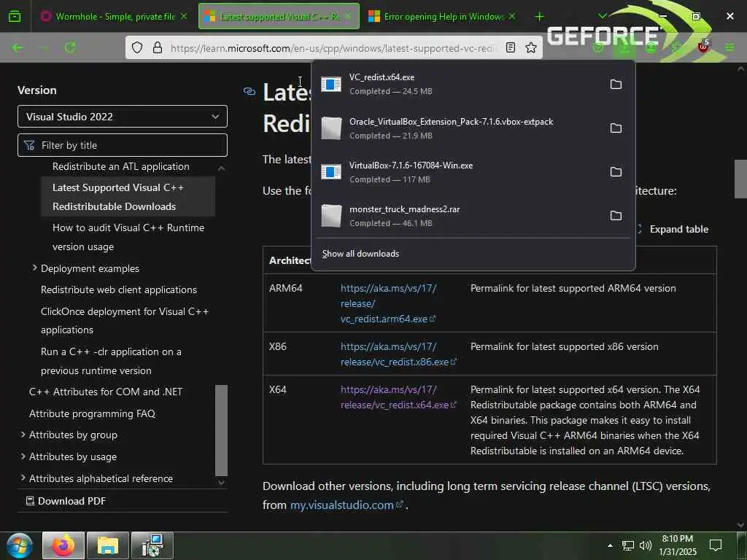Bookmark this page with the star icon
The image size is (747, 560).
pos(531,47)
